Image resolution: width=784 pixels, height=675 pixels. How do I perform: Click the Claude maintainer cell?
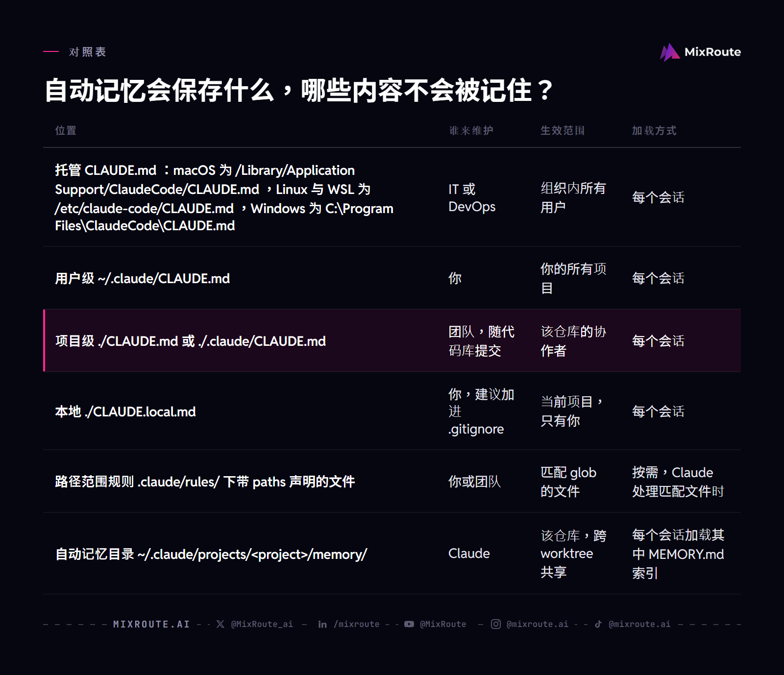tap(469, 554)
